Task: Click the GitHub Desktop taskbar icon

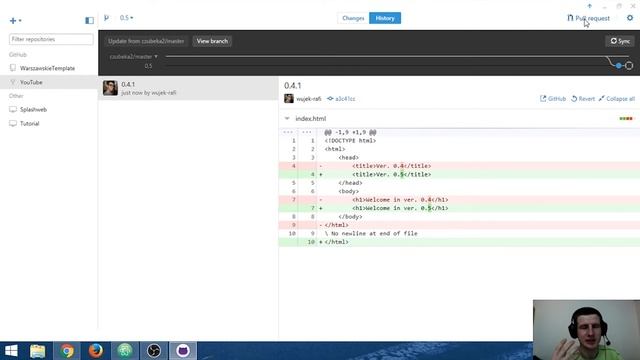Action: tap(183, 351)
